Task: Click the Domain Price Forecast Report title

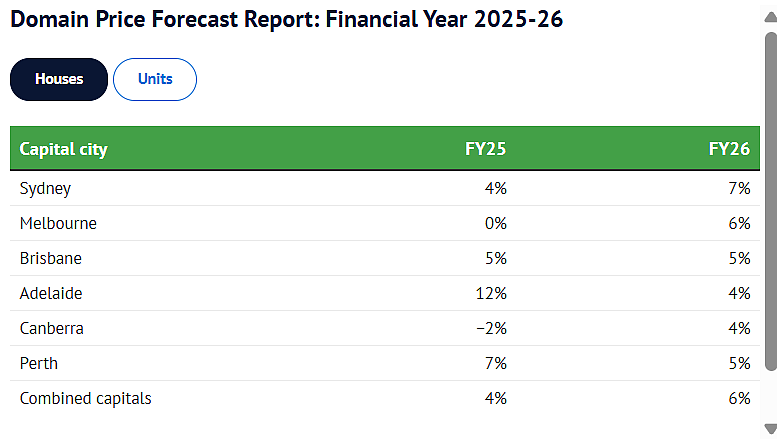Action: [x=286, y=19]
